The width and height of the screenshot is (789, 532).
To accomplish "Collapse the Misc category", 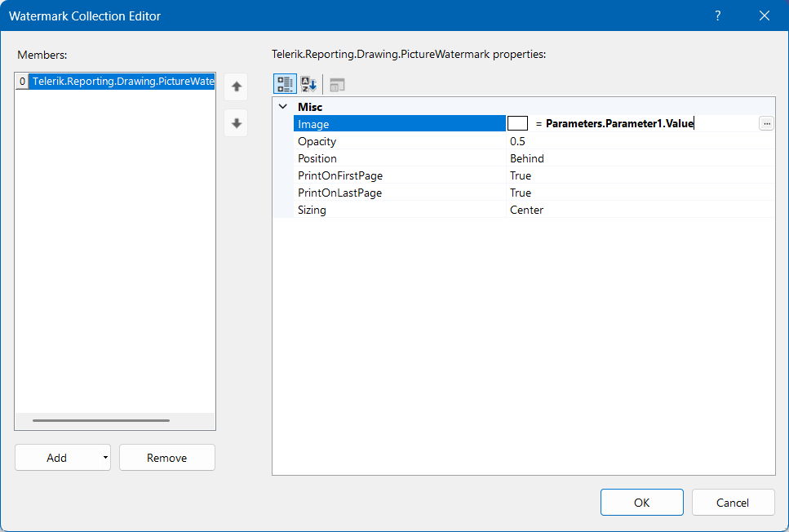I will click(283, 107).
